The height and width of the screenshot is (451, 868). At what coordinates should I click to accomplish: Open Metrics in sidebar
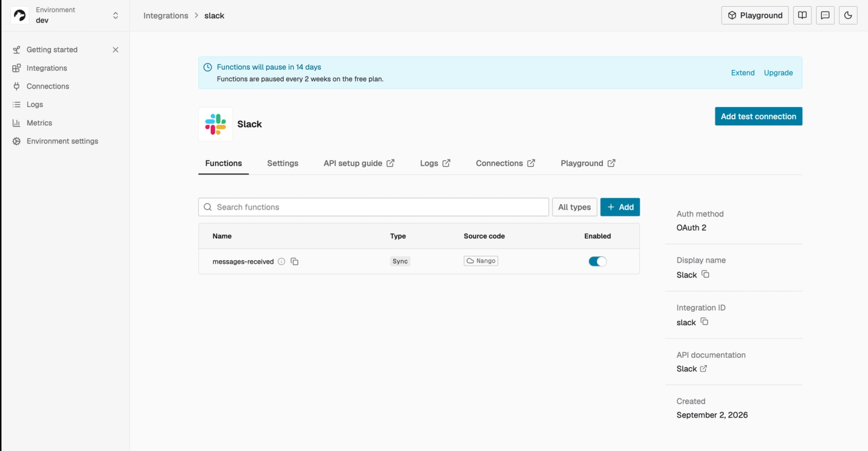(x=39, y=123)
